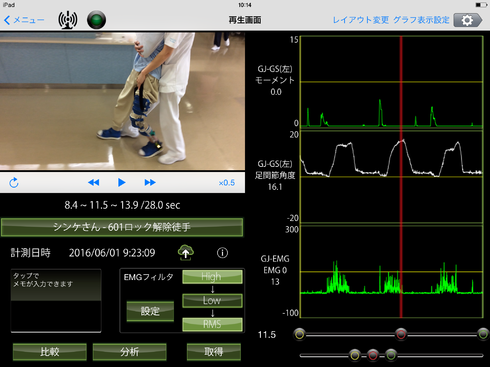This screenshot has height=367, width=490.
Task: Tap the green status indicator light
Action: point(96,20)
